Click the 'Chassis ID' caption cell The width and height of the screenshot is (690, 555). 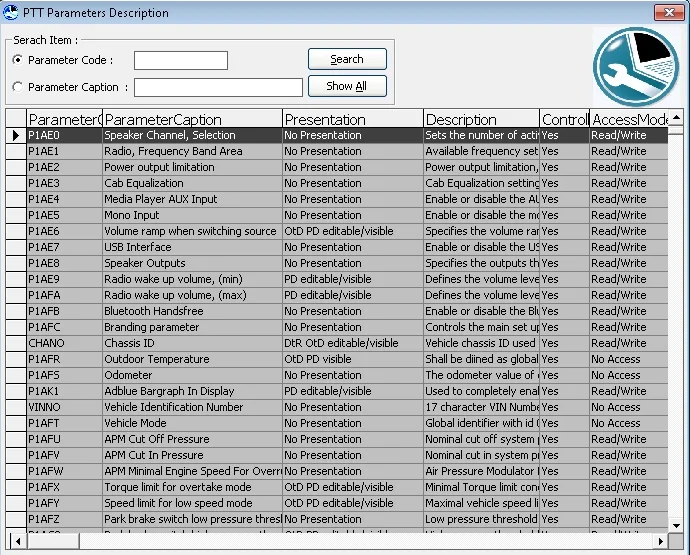coord(192,343)
